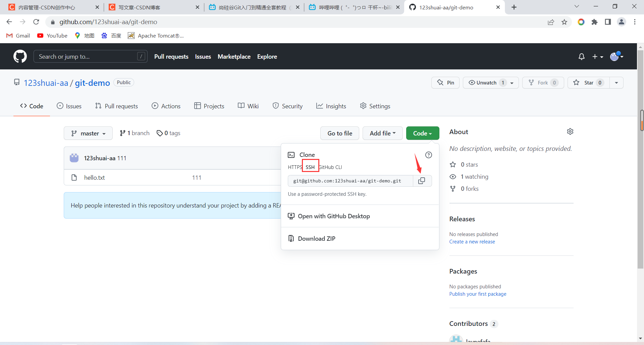
Task: Open the hello.txt file
Action: [x=94, y=177]
